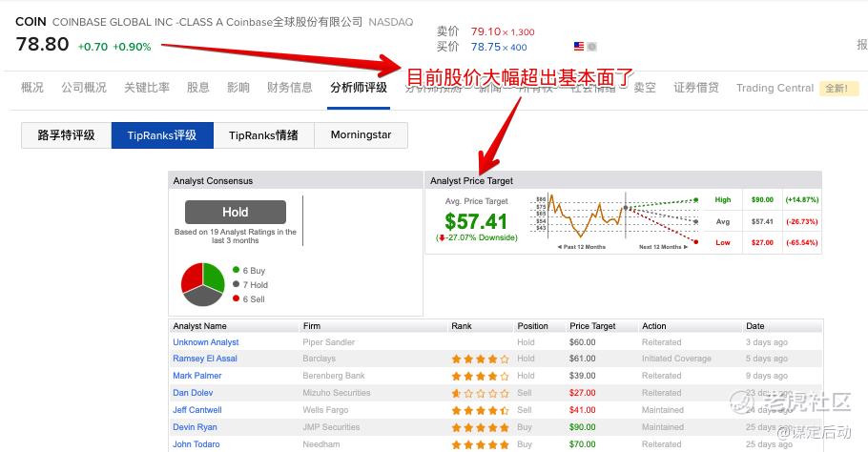The height and width of the screenshot is (452, 868).
Task: Click the analyst ratings pie chart
Action: (x=202, y=284)
